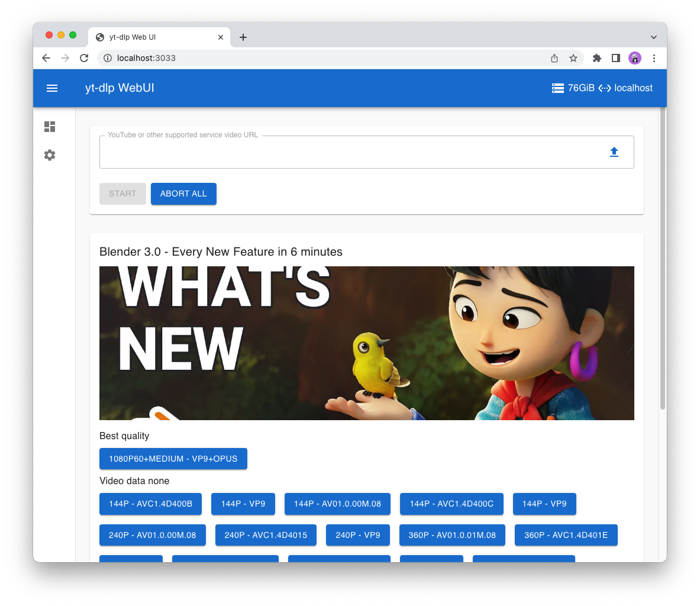Click the Best quality label
The width and height of the screenshot is (700, 606).
124,436
